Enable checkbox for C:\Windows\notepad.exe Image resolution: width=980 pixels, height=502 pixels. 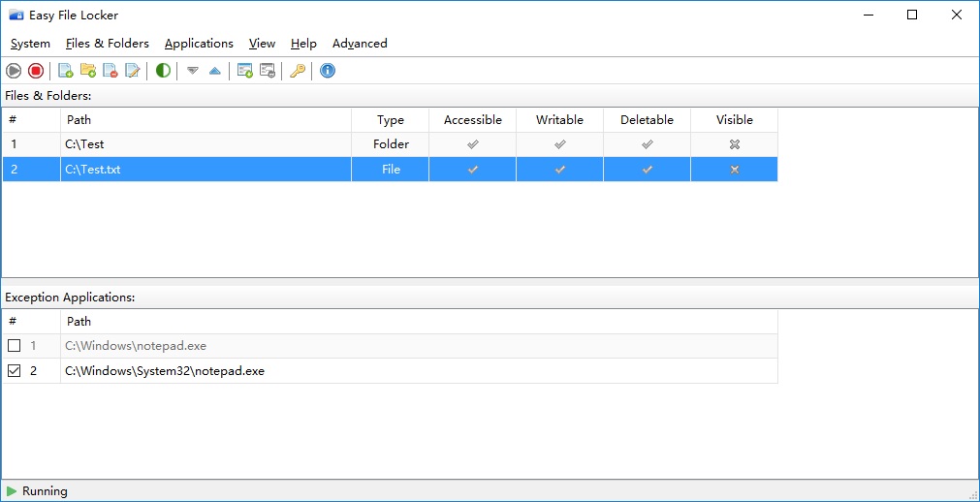15,346
